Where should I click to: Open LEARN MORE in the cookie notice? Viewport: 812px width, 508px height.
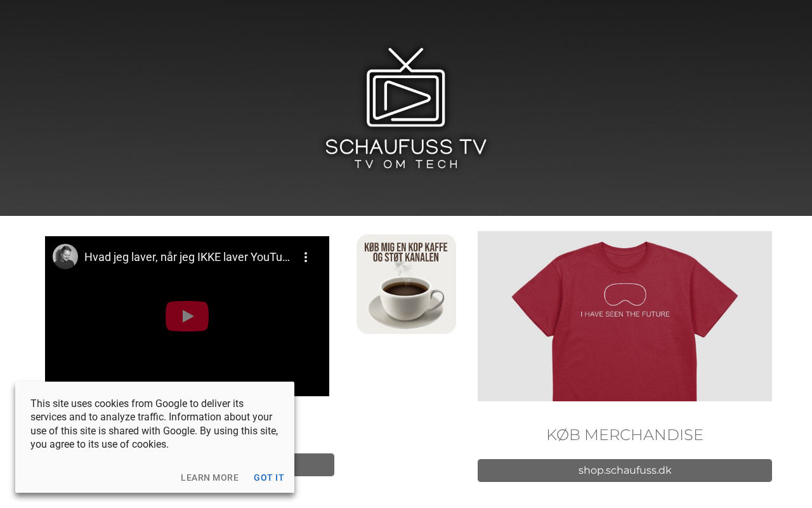pos(210,478)
